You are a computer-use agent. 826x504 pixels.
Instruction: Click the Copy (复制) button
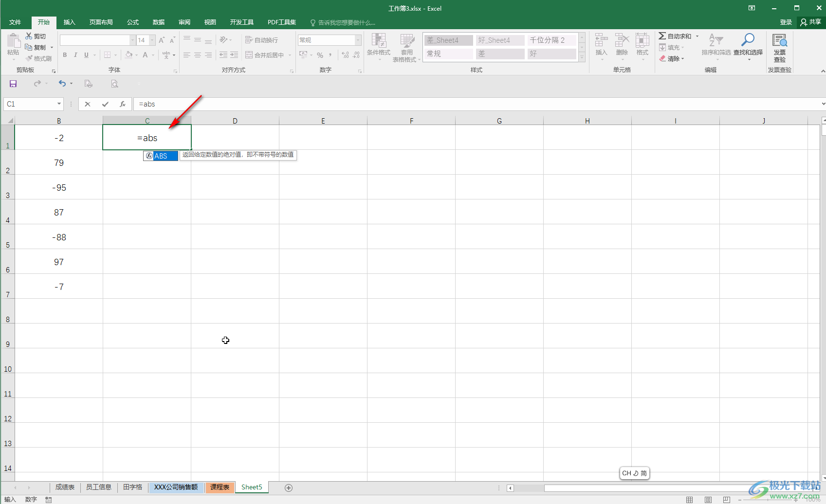pyautogui.click(x=36, y=47)
